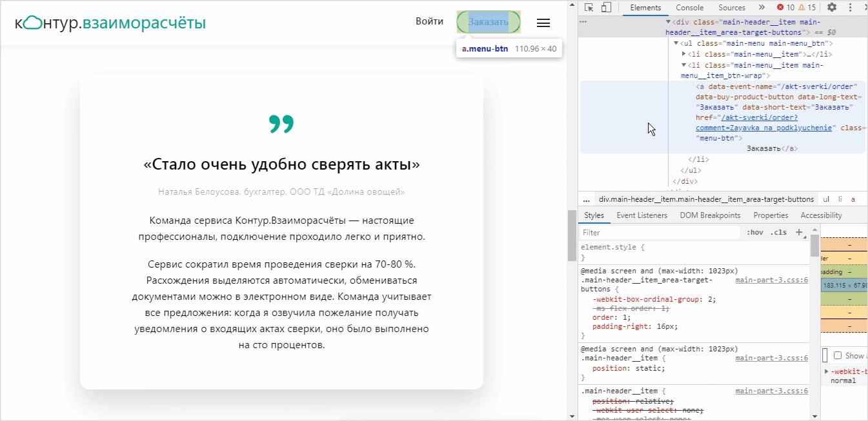
Task: Click the yellow warning count indicator
Action: pyautogui.click(x=807, y=8)
